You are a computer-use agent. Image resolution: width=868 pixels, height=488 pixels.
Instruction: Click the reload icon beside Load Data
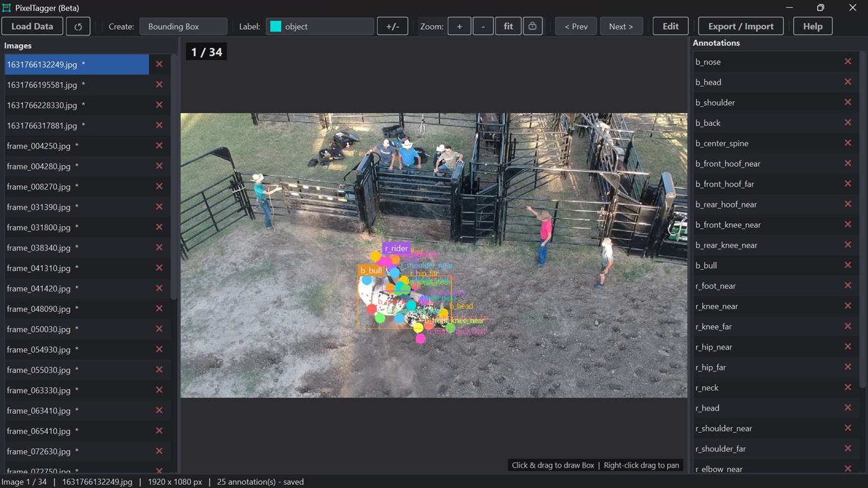pos(78,27)
